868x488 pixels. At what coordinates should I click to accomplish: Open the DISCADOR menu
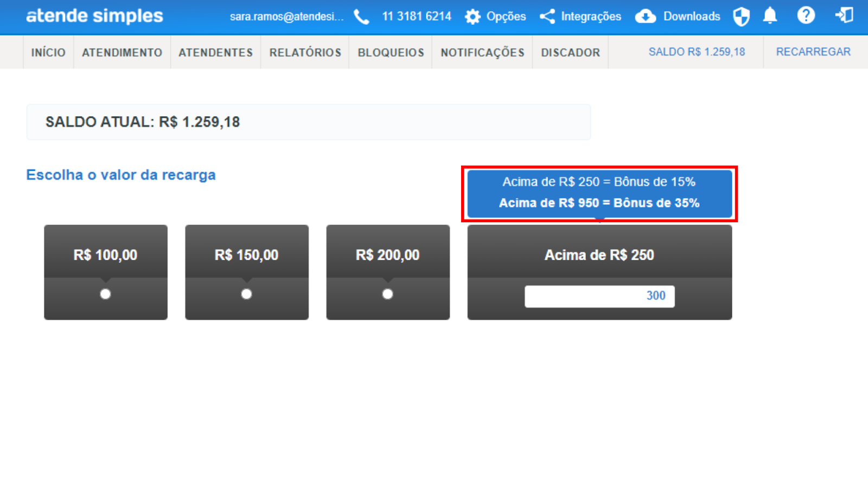click(571, 53)
